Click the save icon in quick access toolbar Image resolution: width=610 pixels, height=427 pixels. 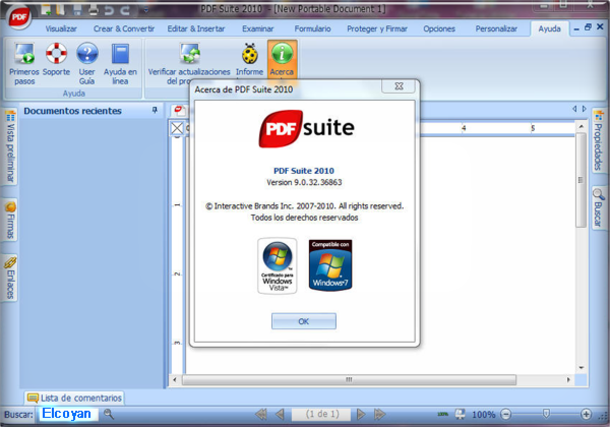click(x=77, y=9)
